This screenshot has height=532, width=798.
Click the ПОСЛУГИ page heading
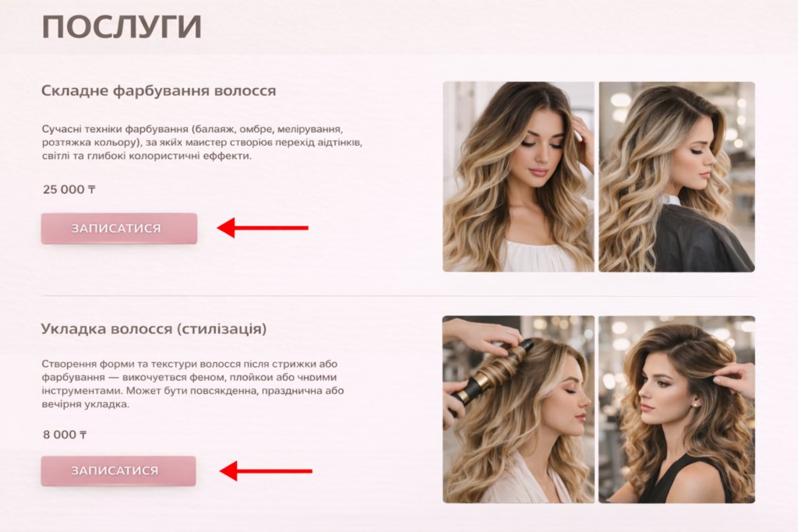[x=122, y=27]
